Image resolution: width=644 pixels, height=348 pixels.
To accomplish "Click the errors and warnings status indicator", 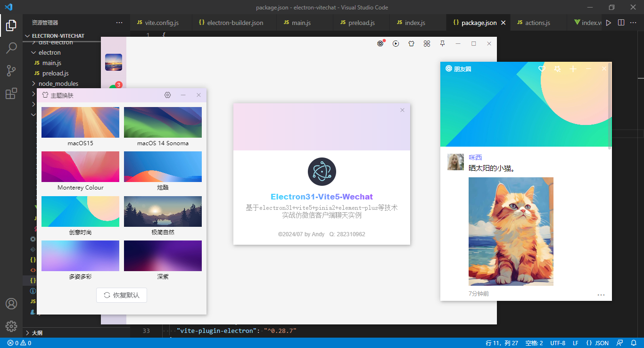I will coord(19,343).
